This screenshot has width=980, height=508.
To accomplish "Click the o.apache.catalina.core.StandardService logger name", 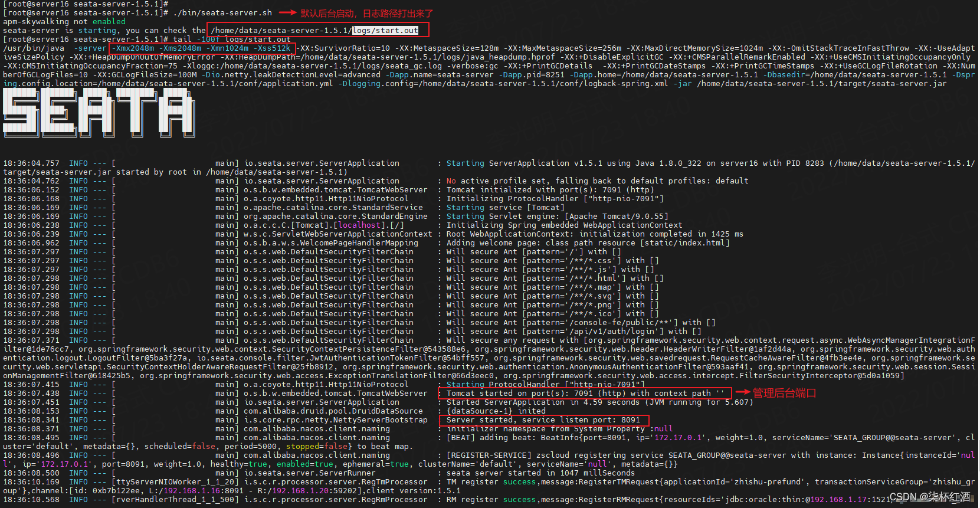I will click(x=333, y=207).
